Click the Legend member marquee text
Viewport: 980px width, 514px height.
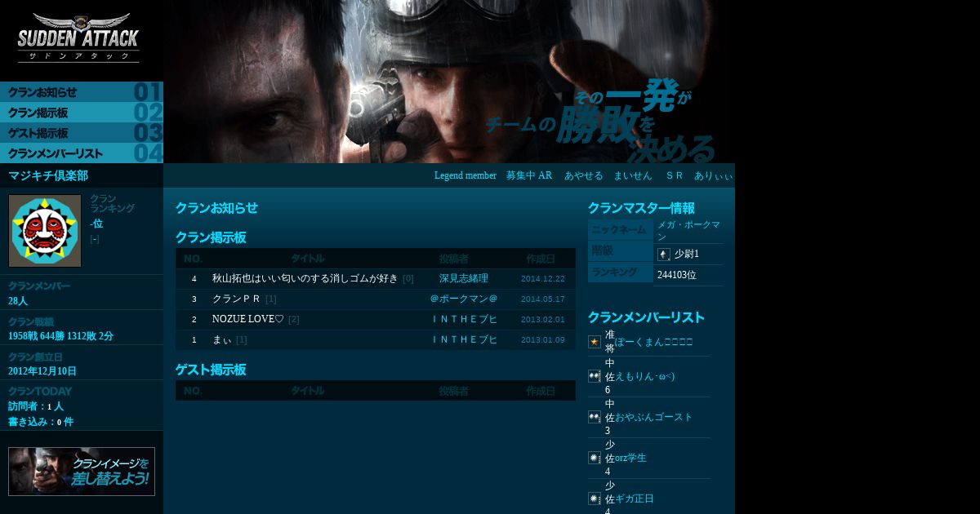pos(465,175)
